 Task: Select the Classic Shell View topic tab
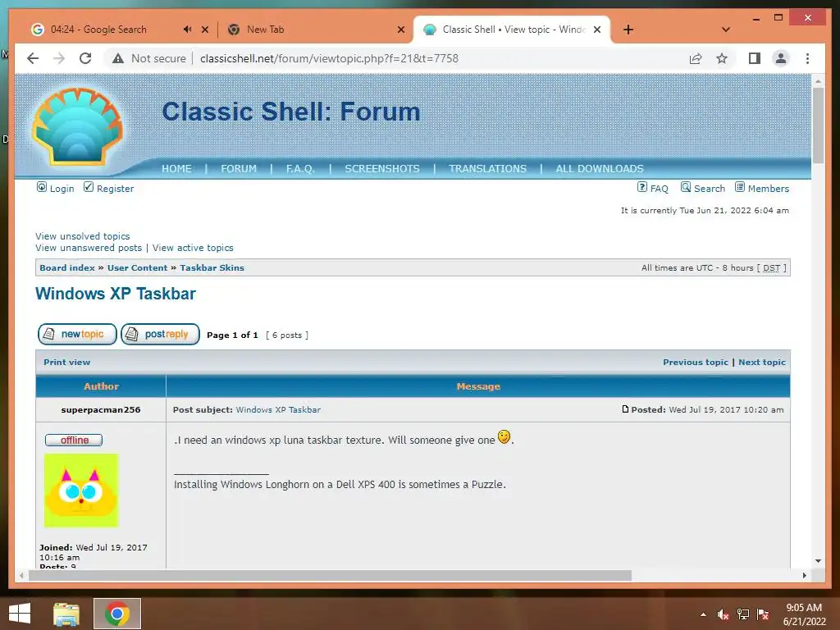pos(514,30)
